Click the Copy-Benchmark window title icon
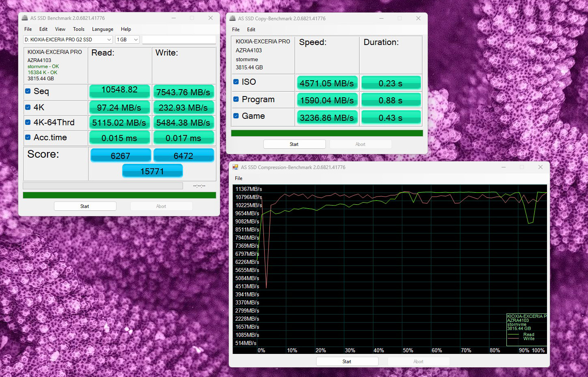Image resolution: width=588 pixels, height=377 pixels. [x=233, y=19]
